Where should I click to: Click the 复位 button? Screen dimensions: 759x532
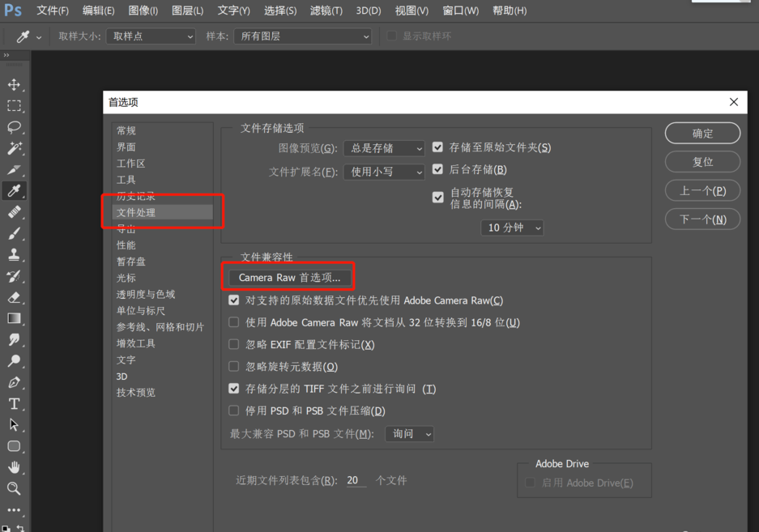[x=703, y=162]
